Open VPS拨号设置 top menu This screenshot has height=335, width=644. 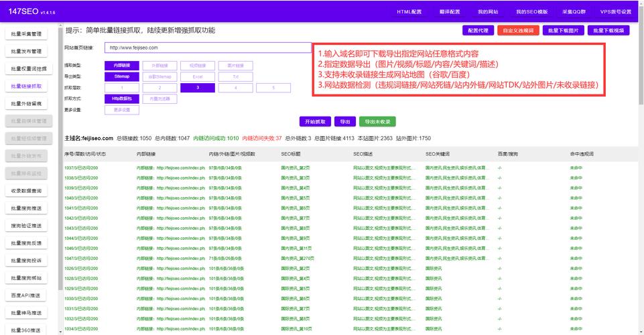(x=616, y=12)
